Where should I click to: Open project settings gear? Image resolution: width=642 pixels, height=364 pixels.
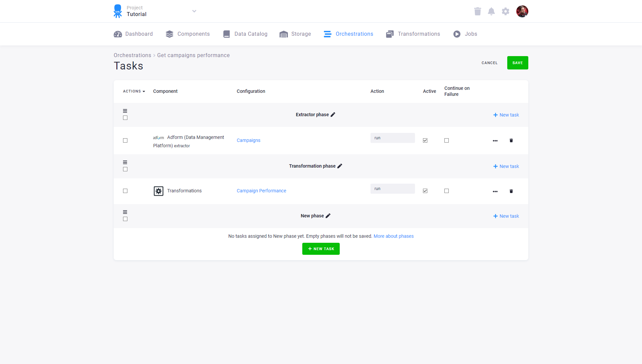pyautogui.click(x=506, y=11)
